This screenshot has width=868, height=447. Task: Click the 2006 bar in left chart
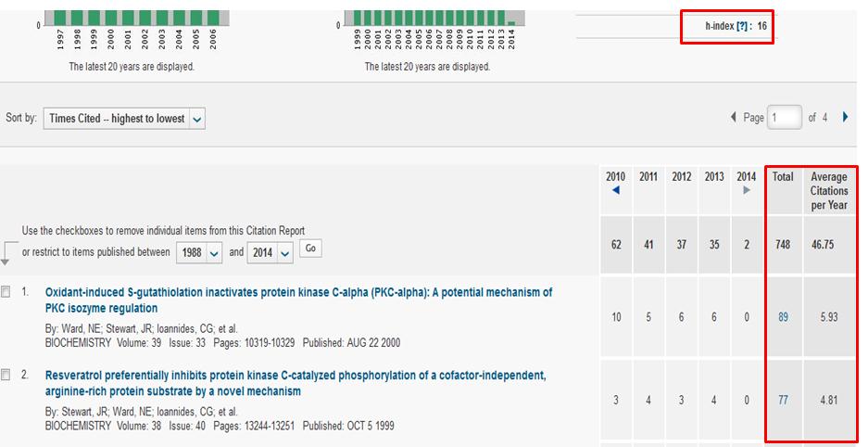pyautogui.click(x=213, y=18)
